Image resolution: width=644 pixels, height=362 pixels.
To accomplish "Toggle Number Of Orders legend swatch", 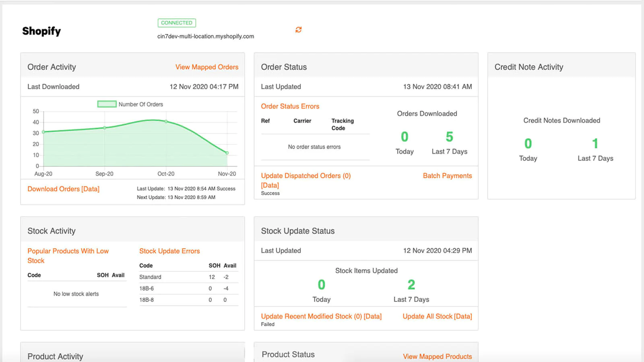I will pyautogui.click(x=107, y=104).
